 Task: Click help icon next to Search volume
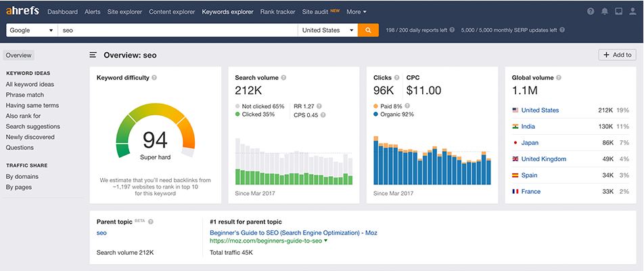(283, 77)
